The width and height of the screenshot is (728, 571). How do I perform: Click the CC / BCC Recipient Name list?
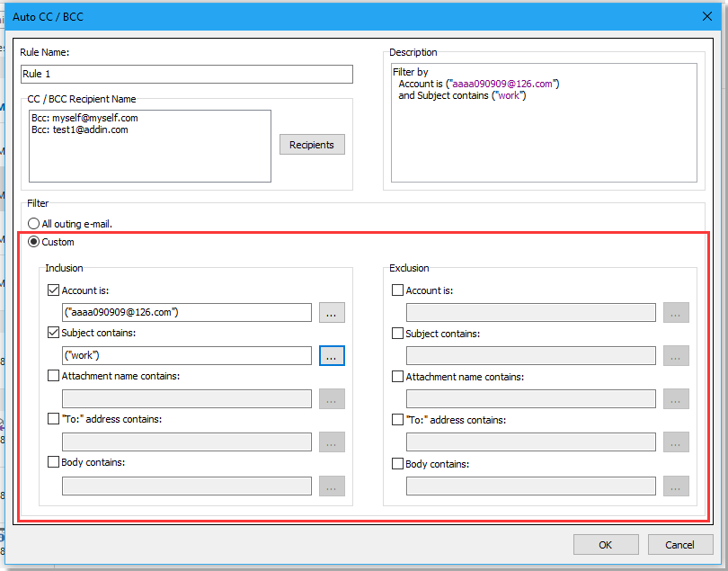tap(149, 144)
